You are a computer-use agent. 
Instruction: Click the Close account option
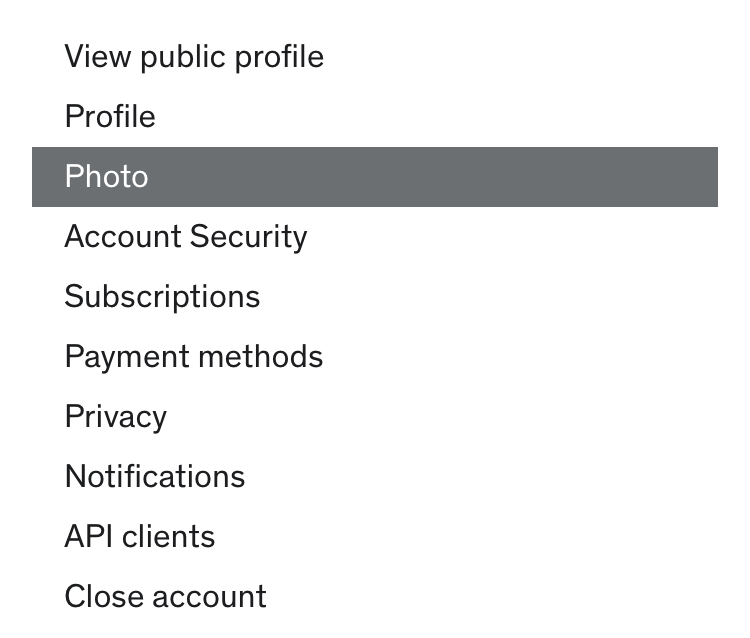pyautogui.click(x=166, y=597)
